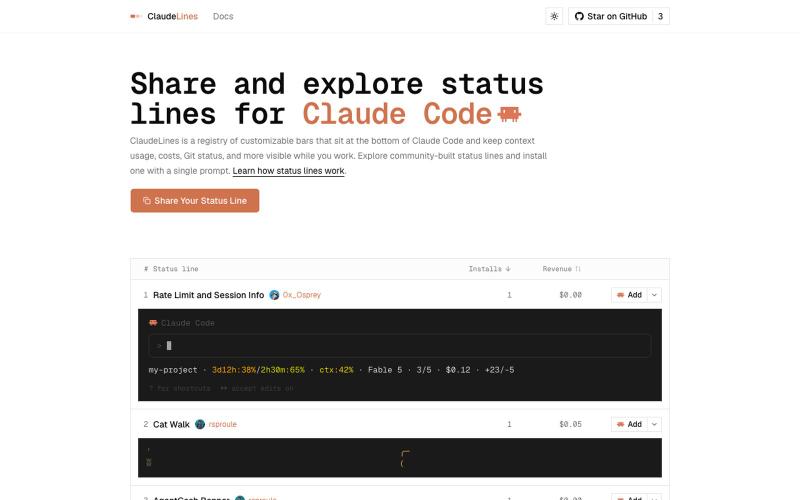Expand dropdown next to Rate Limit Add button
This screenshot has height=500, width=800.
click(654, 295)
